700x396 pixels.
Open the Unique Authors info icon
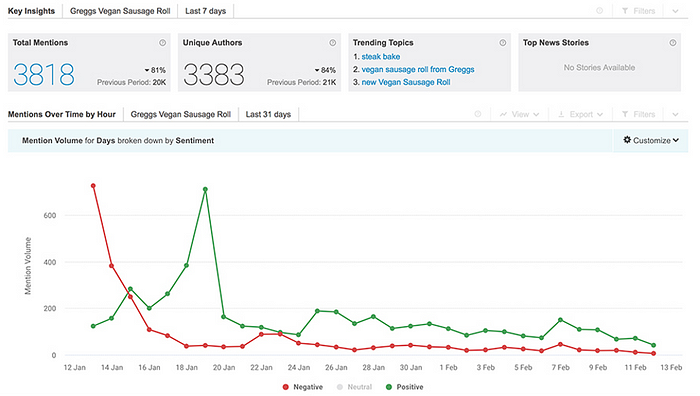(x=333, y=43)
